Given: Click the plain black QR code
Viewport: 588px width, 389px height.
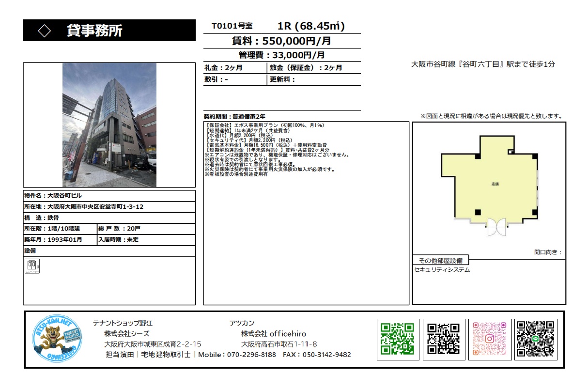Looking at the screenshot, I should pyautogui.click(x=444, y=339).
